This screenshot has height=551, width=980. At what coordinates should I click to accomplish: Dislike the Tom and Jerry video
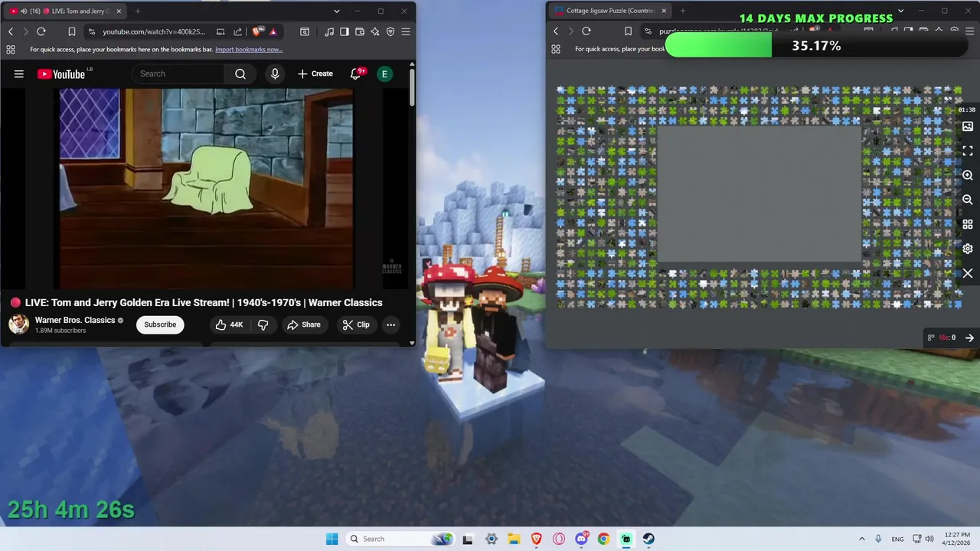[x=263, y=324]
